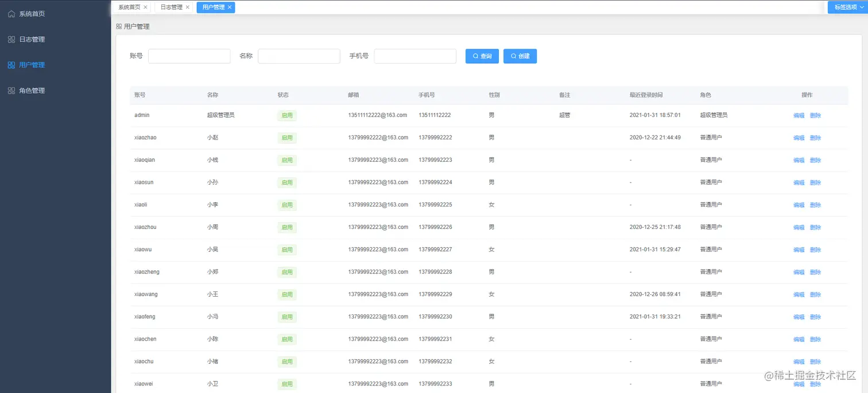Focus the 账号 search input

click(x=189, y=56)
